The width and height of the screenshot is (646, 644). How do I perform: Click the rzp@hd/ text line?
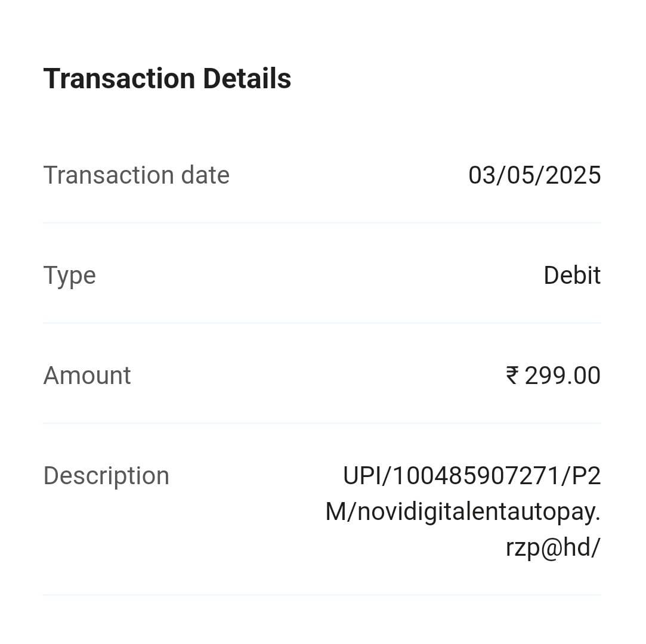pos(552,547)
